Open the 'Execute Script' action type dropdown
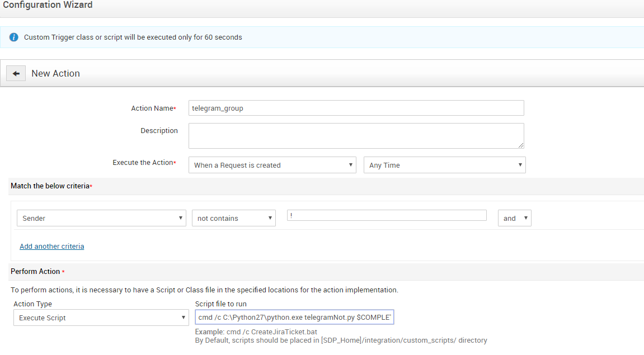 point(101,318)
